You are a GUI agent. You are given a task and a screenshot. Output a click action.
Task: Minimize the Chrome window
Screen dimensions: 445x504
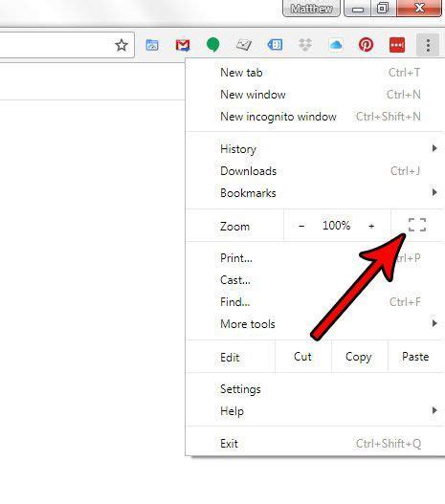357,9
